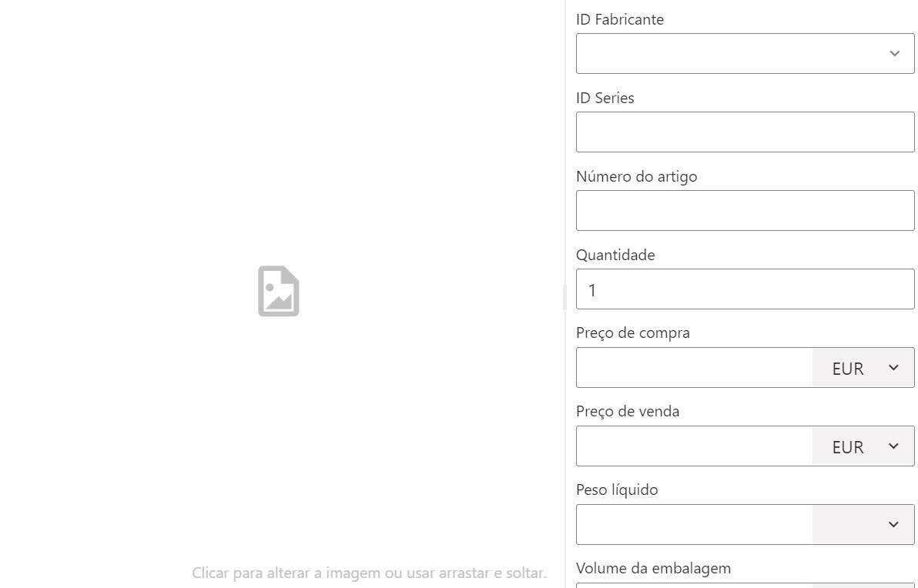Click the 'ID Fabricante' label
Image resolution: width=918 pixels, height=588 pixels.
coord(619,19)
